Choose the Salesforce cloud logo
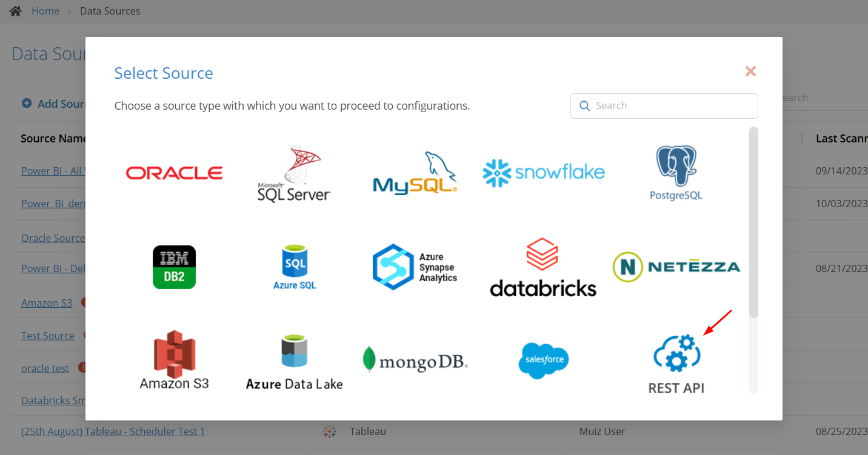The image size is (868, 455). click(544, 360)
